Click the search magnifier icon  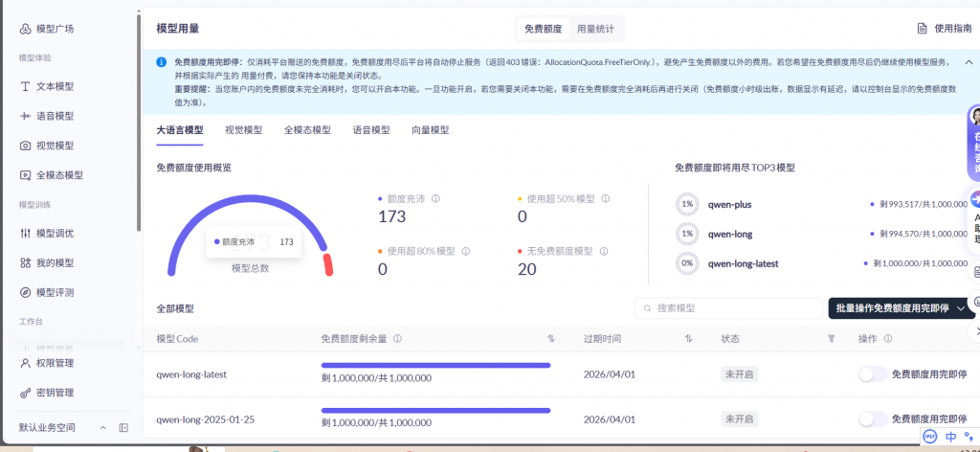click(647, 308)
